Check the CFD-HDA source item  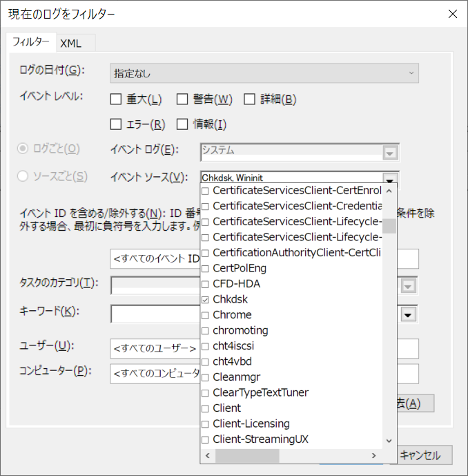coord(205,284)
